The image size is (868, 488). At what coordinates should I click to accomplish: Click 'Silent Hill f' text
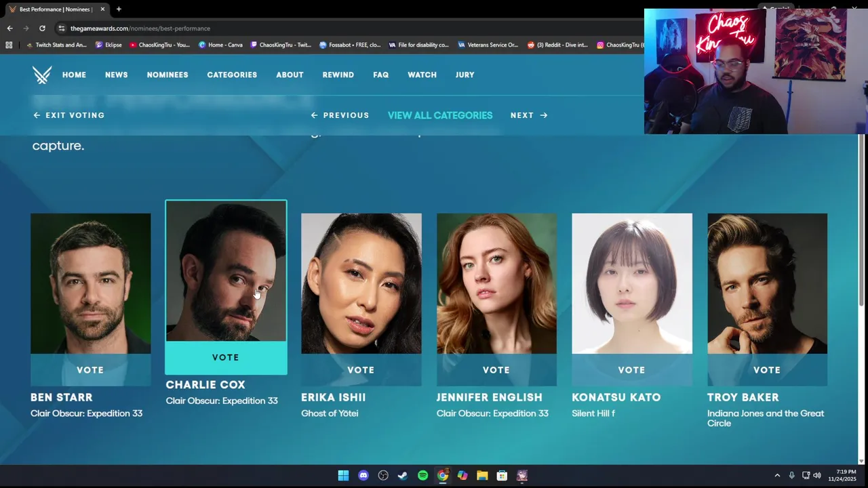pos(593,413)
